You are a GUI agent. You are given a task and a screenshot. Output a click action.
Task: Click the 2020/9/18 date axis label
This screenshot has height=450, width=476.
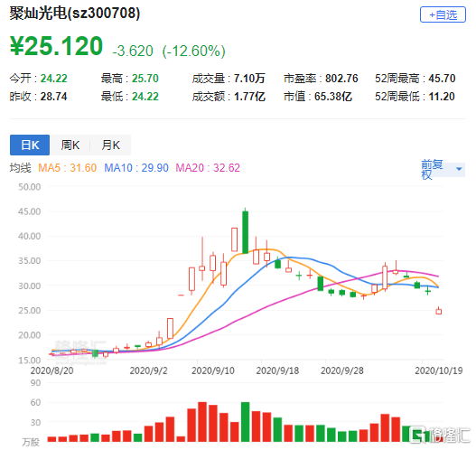pos(277,370)
